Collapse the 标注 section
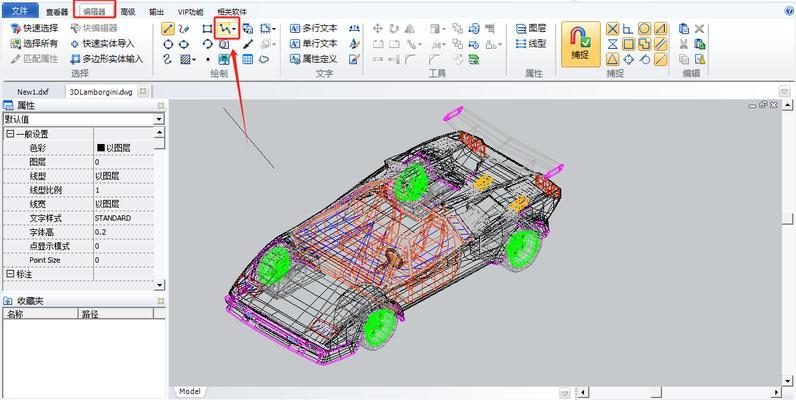Viewport: 796px width, 400px height. coord(10,274)
